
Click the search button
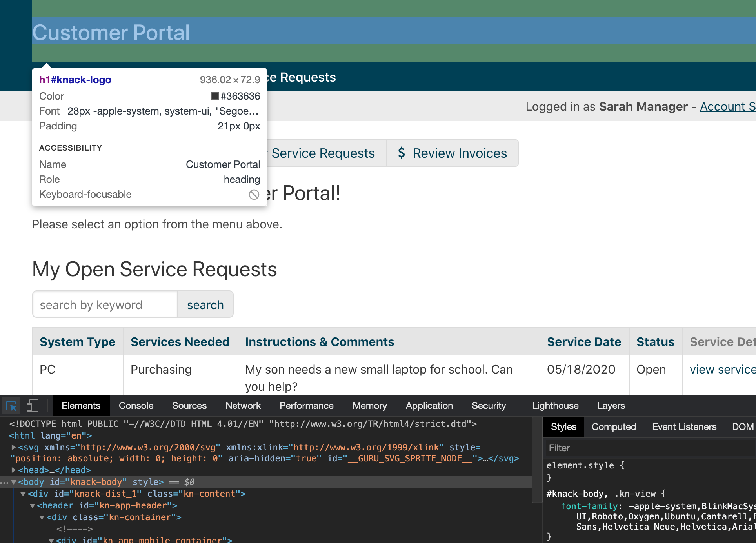coord(205,305)
